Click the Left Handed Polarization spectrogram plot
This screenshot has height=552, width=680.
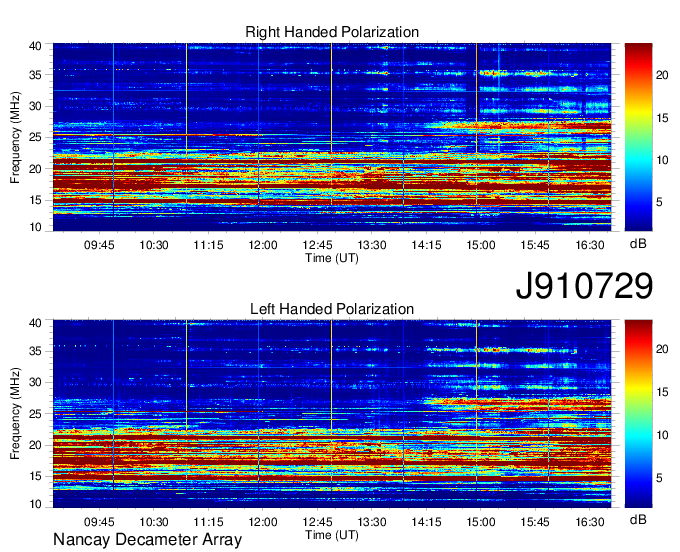pos(332,414)
